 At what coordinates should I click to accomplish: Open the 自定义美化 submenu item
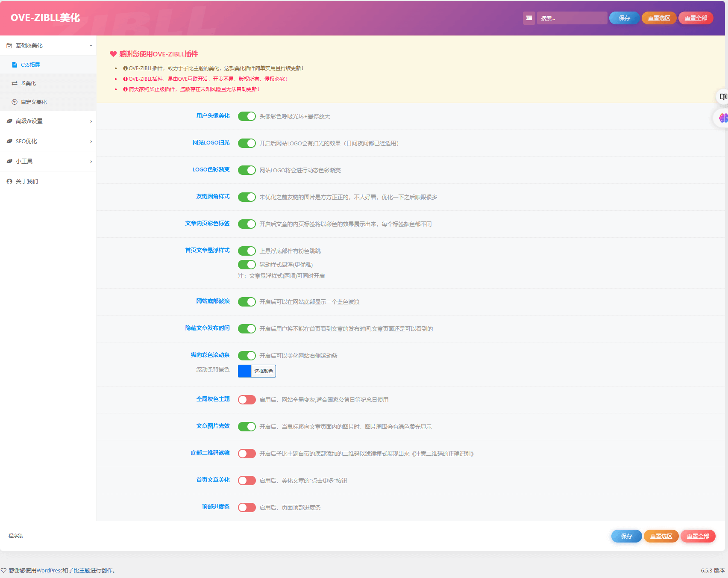click(48, 102)
